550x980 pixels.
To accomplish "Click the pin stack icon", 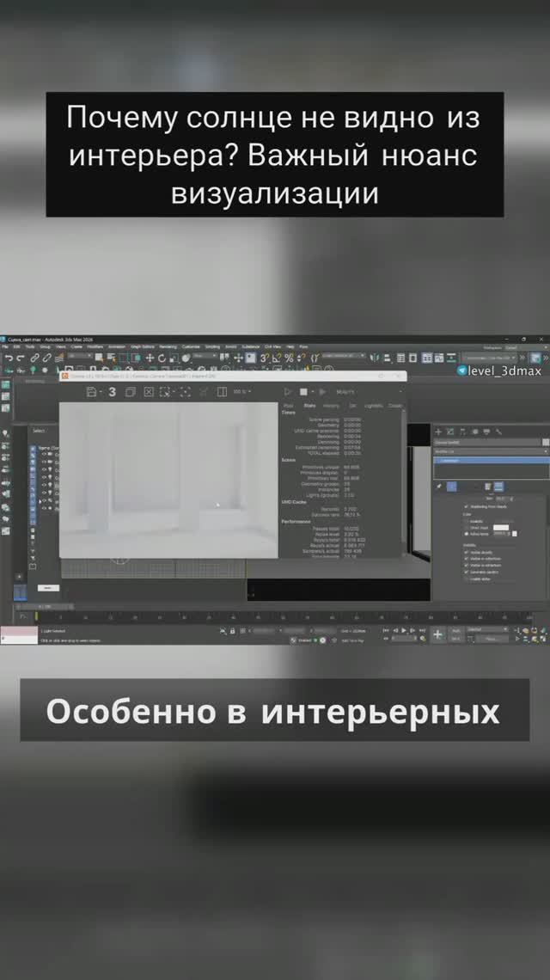I will point(439,487).
